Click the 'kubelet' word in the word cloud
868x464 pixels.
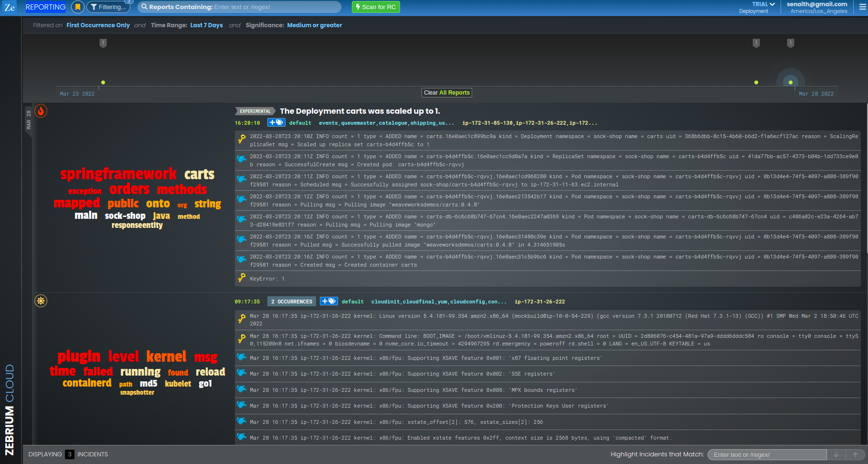click(178, 384)
